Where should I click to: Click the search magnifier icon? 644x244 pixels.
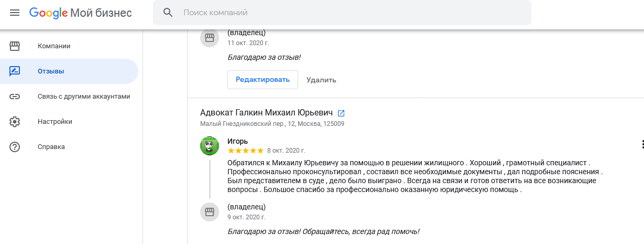pos(168,13)
